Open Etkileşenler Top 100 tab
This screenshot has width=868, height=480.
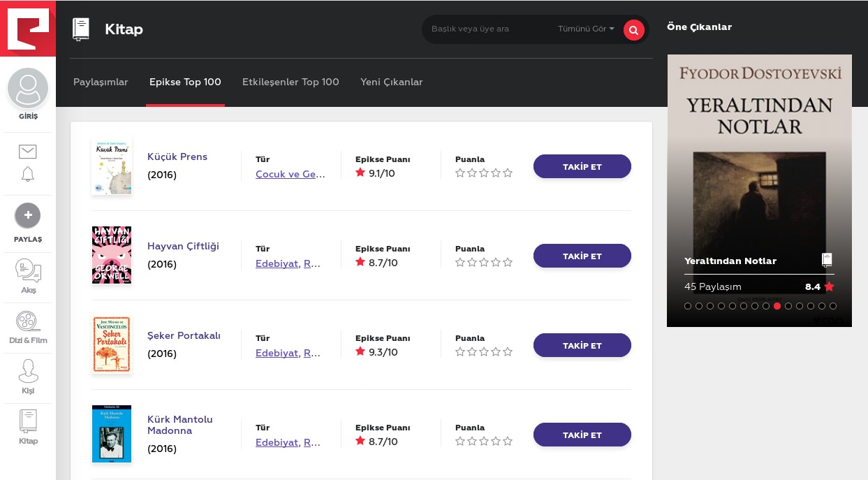click(x=290, y=82)
